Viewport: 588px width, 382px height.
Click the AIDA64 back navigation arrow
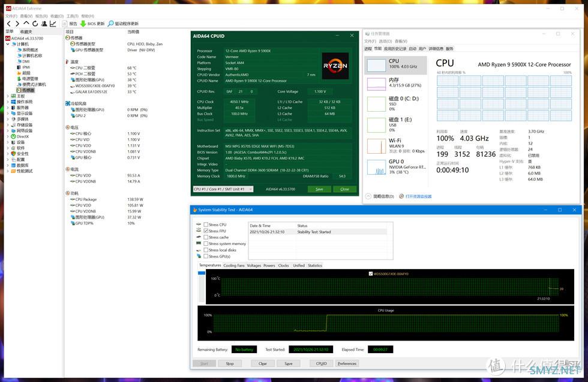coord(9,23)
